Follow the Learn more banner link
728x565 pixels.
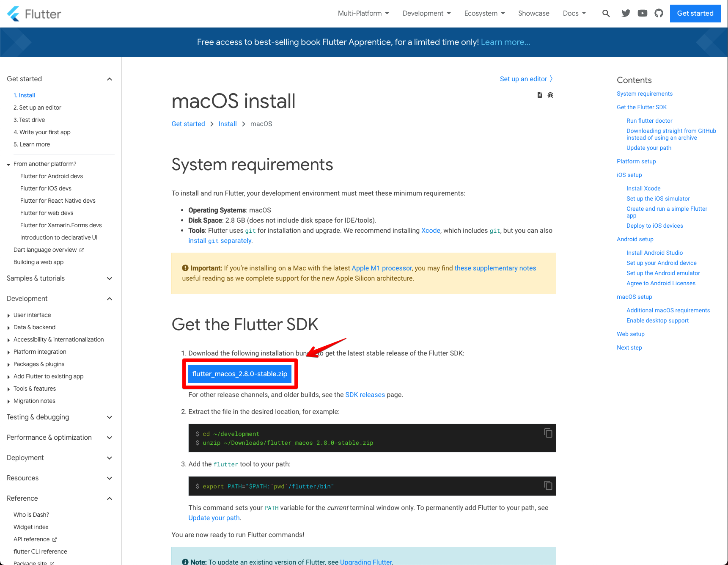[x=505, y=42]
